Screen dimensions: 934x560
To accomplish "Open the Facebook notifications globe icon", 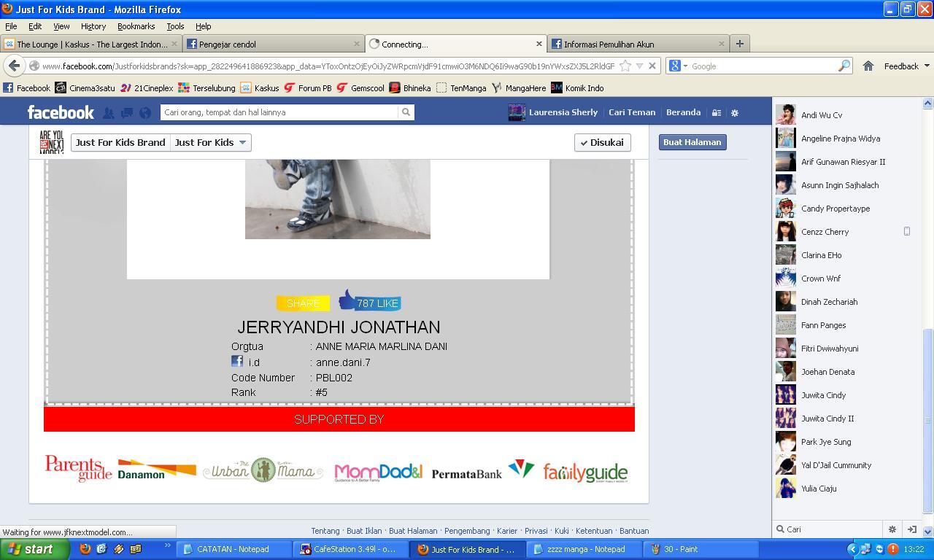I will 145,113.
